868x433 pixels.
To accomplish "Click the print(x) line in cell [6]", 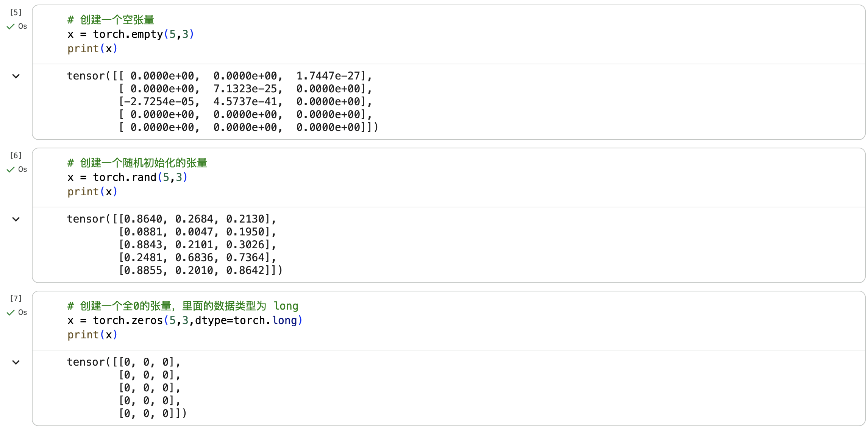I will click(92, 192).
